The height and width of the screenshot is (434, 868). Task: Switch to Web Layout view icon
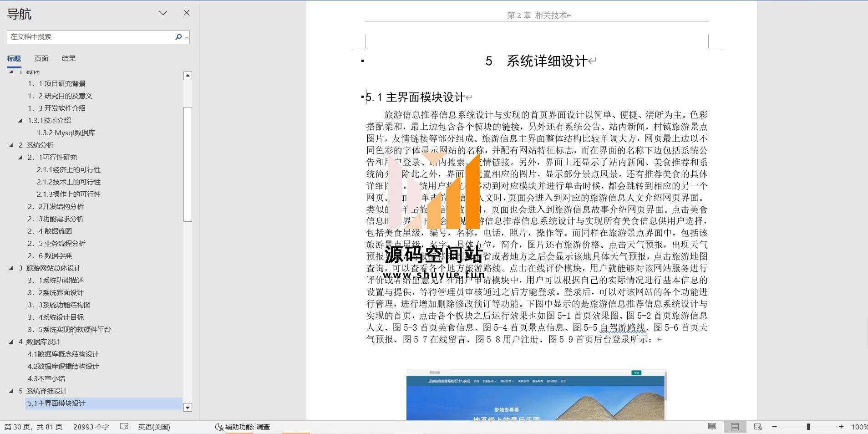click(758, 427)
